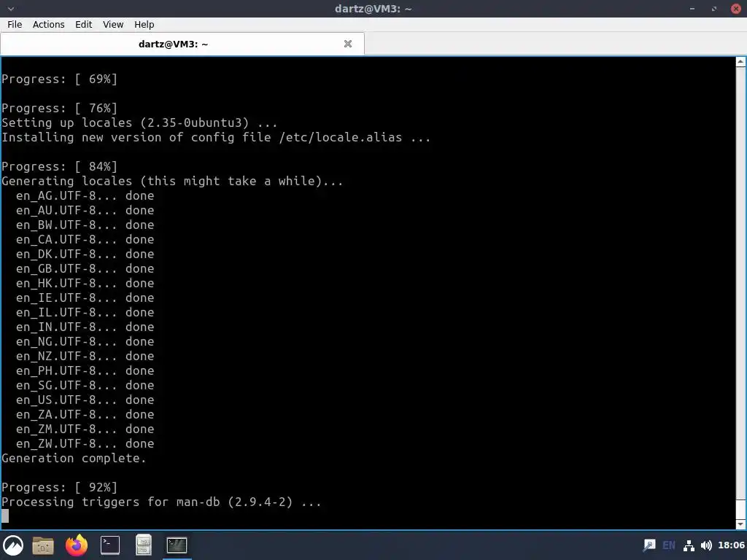Open the window menu chevron in title bar
The image size is (747, 560).
tap(11, 9)
